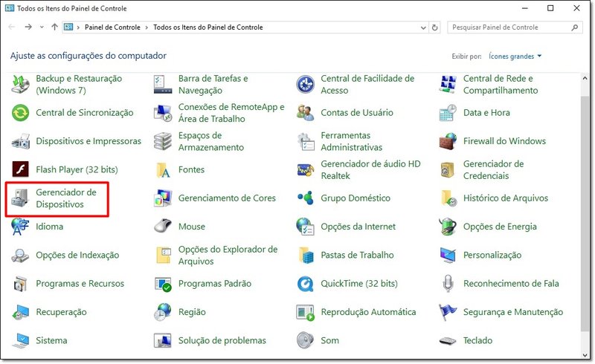
Task: Click the Espaços de Armazenamento icon
Action: tap(163, 141)
